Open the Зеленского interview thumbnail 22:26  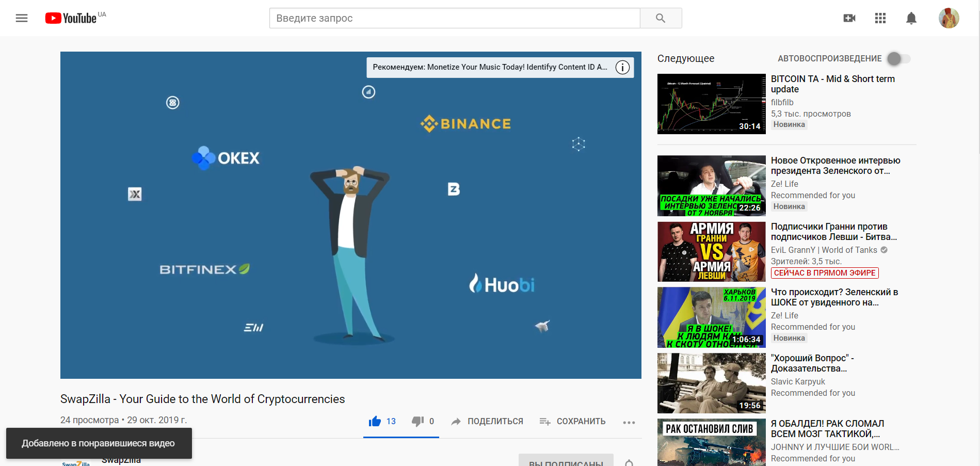click(711, 186)
